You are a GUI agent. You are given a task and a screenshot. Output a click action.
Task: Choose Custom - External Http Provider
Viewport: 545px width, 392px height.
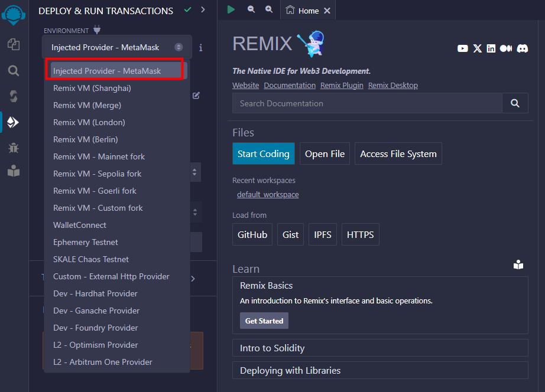pyautogui.click(x=117, y=276)
